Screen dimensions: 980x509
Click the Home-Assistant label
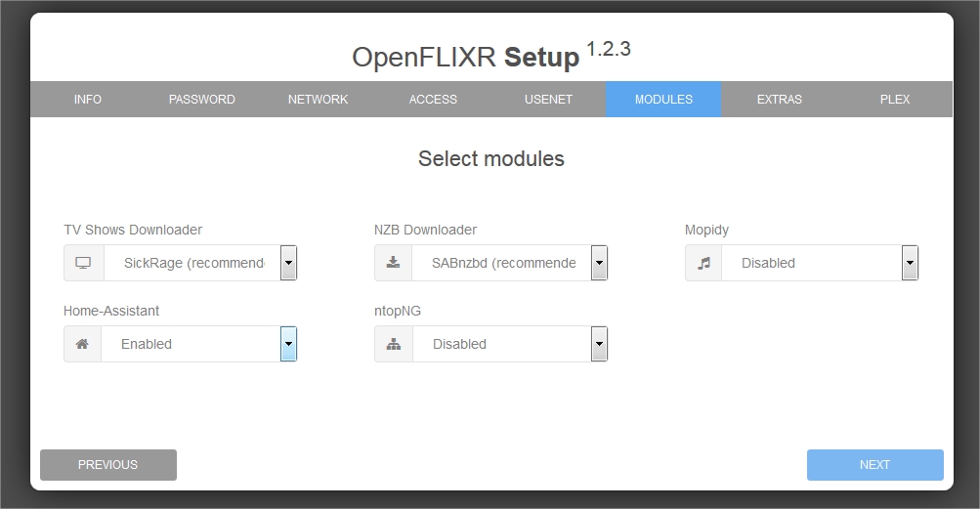coord(111,311)
